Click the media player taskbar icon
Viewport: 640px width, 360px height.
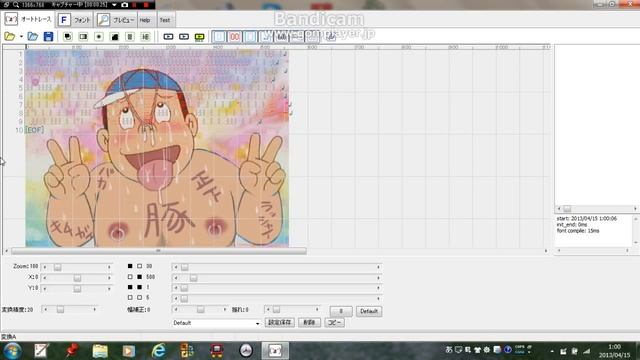pos(129,351)
